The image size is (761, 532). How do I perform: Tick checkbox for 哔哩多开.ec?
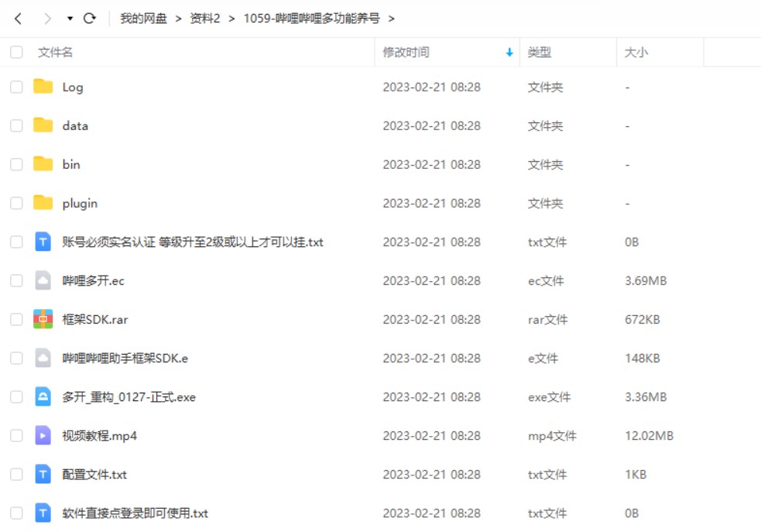click(16, 280)
